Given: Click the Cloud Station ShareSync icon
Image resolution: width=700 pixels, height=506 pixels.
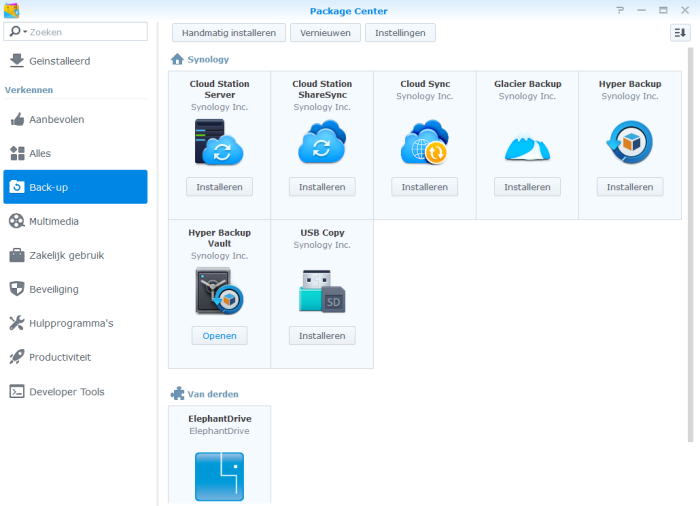Looking at the screenshot, I should [x=322, y=142].
